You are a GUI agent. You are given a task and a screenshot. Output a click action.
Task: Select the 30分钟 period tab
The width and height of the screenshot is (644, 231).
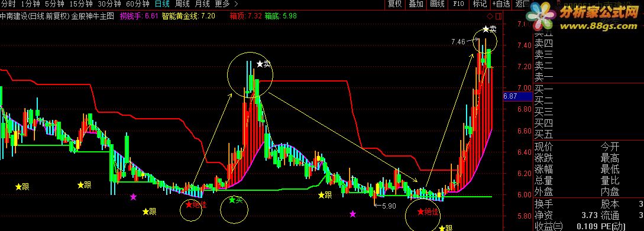[109, 4]
